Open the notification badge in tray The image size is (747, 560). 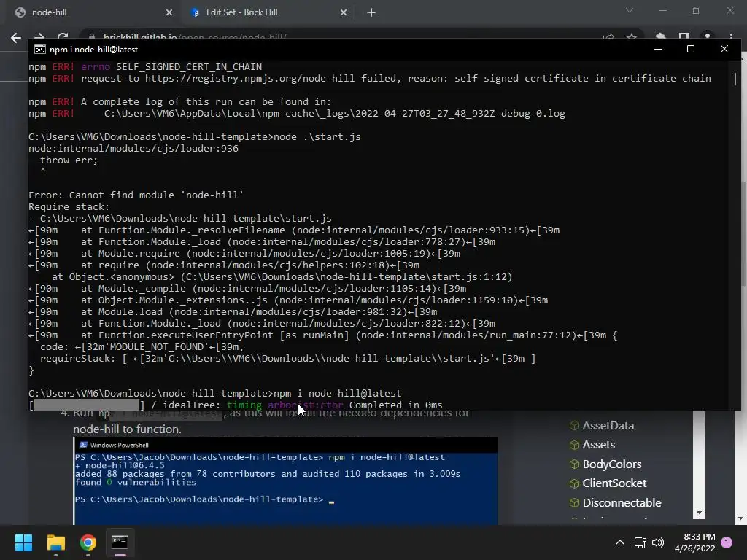click(x=727, y=542)
